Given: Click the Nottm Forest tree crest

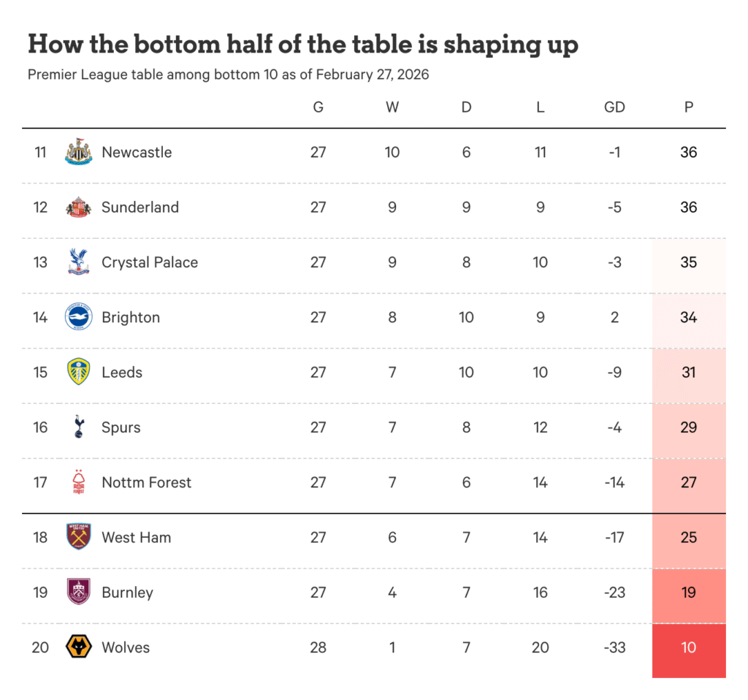Looking at the screenshot, I should [x=78, y=482].
